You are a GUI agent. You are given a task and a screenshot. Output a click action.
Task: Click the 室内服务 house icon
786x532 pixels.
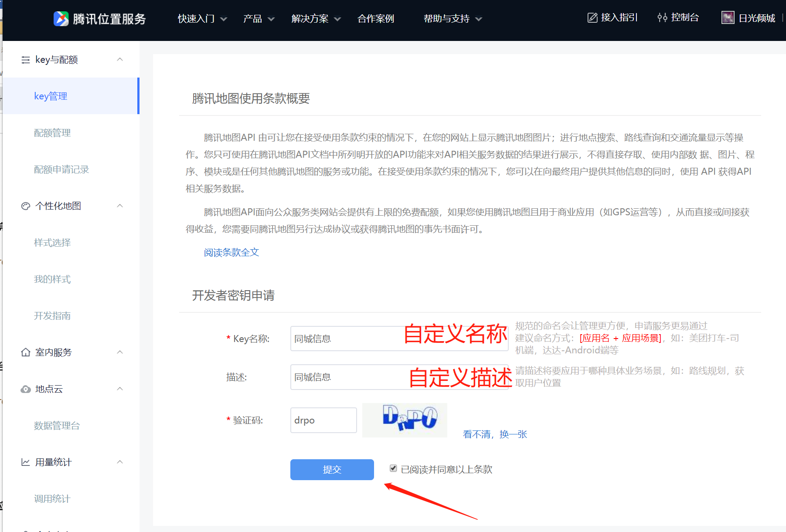tap(26, 352)
